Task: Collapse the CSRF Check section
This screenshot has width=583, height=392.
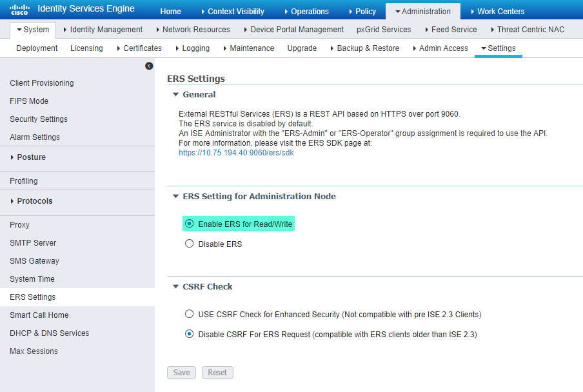Action: (x=176, y=286)
